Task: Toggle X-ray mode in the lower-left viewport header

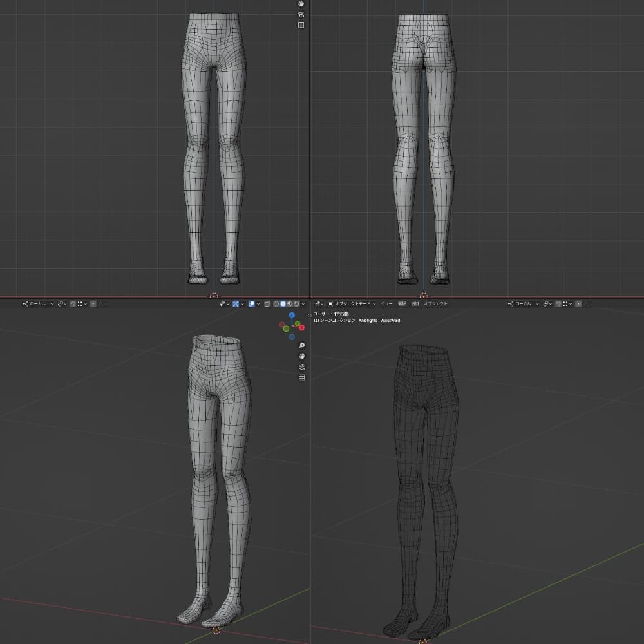Action: tap(267, 304)
